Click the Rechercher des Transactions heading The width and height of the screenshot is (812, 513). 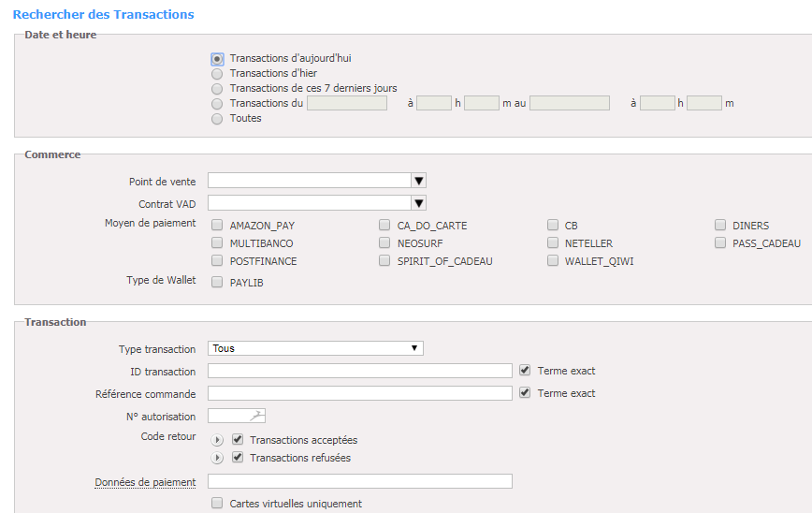pos(103,14)
